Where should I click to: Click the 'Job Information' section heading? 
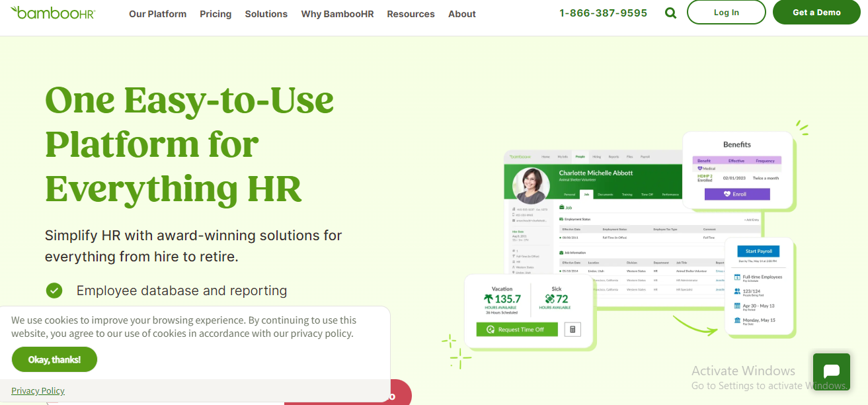pyautogui.click(x=575, y=253)
